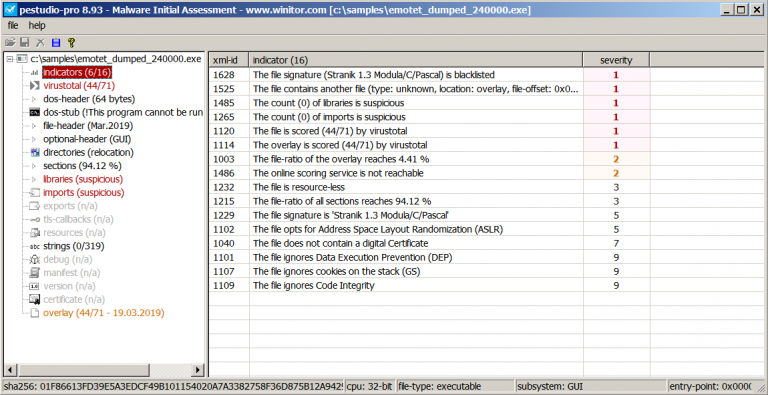Click the 1.0 icon beside version
Image resolution: width=768 pixels, height=395 pixels.
(x=34, y=286)
